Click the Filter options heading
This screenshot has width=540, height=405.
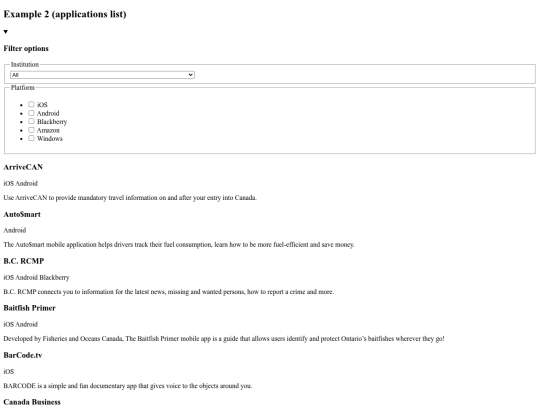click(26, 48)
